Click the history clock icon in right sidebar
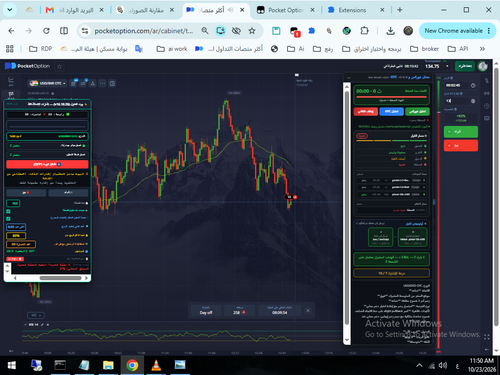Viewport: 500px width, 375px height. pos(487,106)
